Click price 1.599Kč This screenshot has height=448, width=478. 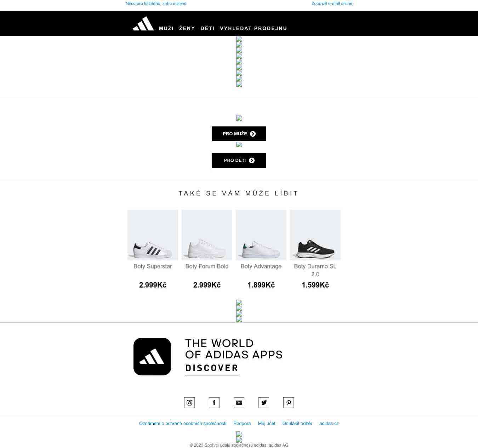pyautogui.click(x=315, y=285)
